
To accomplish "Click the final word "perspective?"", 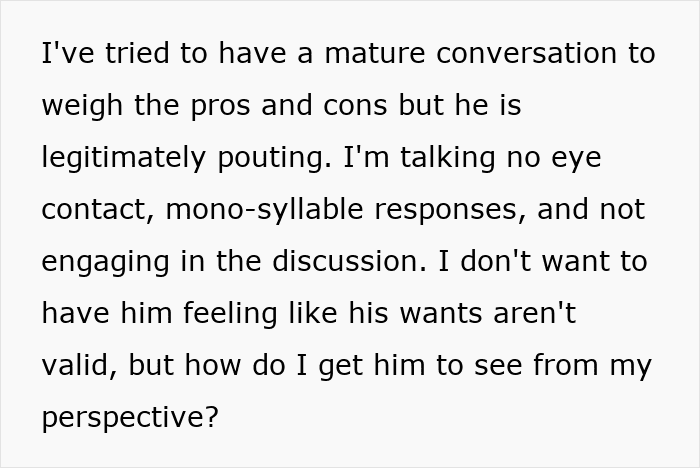I will click(x=130, y=418).
